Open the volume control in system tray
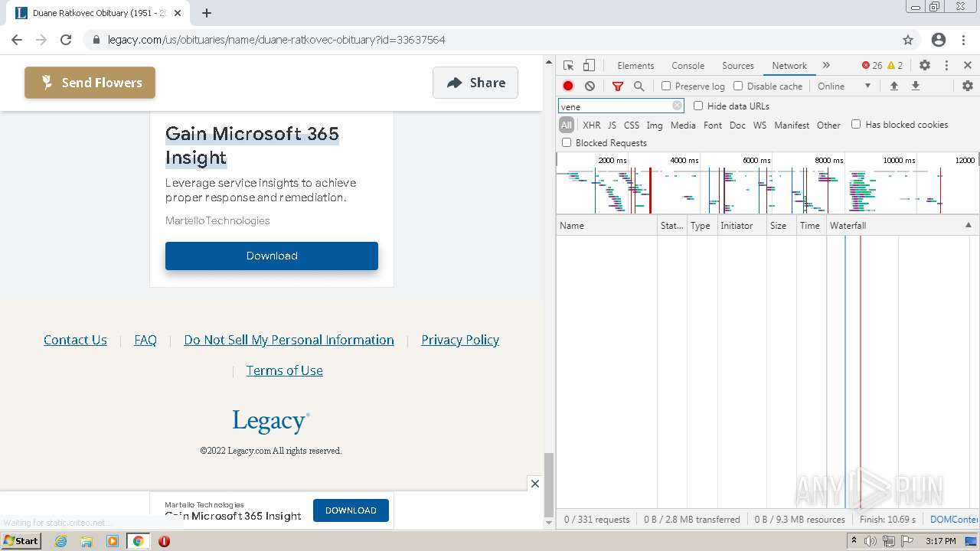 (871, 541)
